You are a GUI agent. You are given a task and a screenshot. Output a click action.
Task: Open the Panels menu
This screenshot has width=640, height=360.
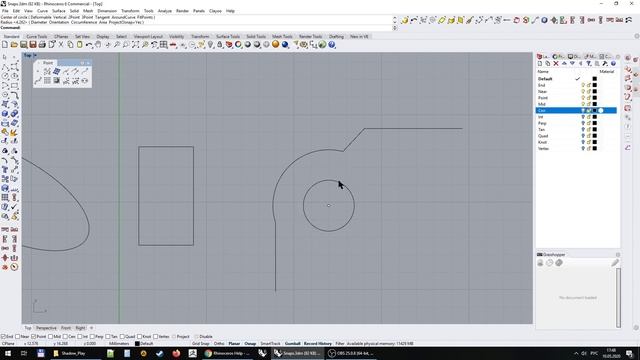coord(199,11)
